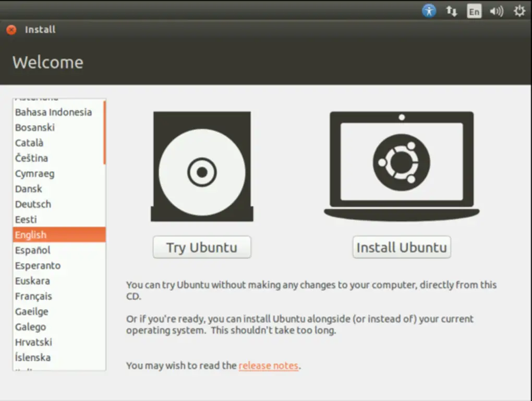This screenshot has width=532, height=401.
Task: Click the network indicator arrows
Action: click(x=451, y=10)
